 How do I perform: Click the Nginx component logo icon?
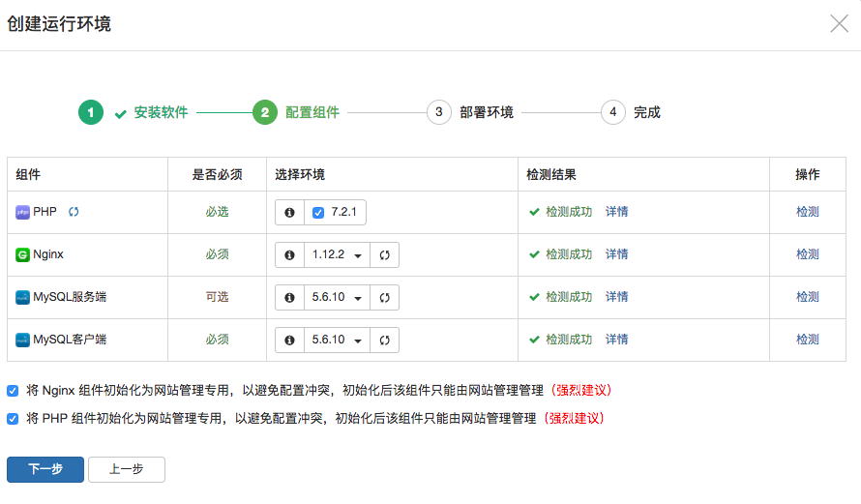[22, 254]
